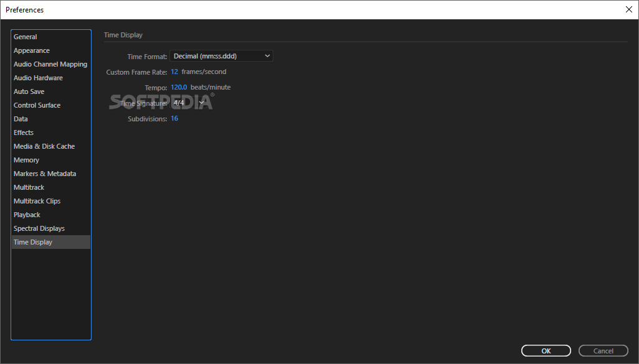The width and height of the screenshot is (639, 364).
Task: Open the Time Format dropdown
Action: point(221,56)
